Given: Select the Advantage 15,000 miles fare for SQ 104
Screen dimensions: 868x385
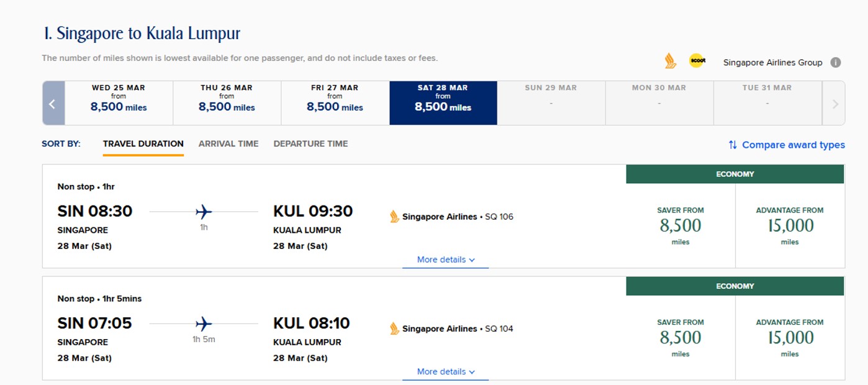Looking at the screenshot, I should [x=790, y=338].
